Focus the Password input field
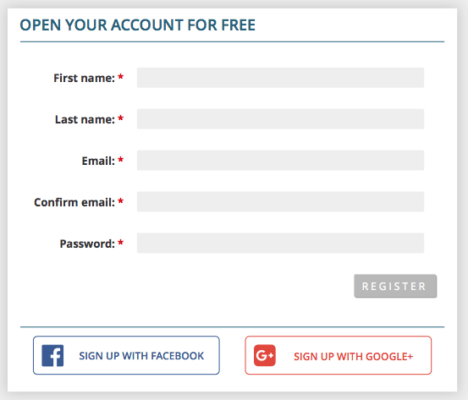 [x=280, y=243]
